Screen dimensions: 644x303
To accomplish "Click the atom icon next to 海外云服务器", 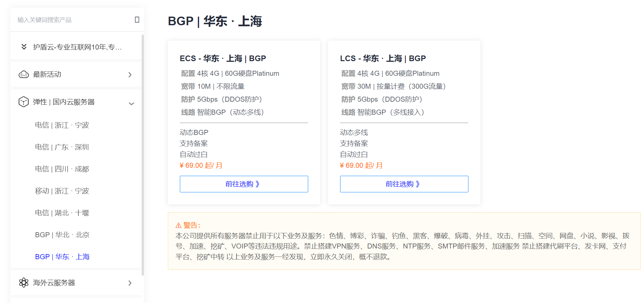I will click(24, 282).
